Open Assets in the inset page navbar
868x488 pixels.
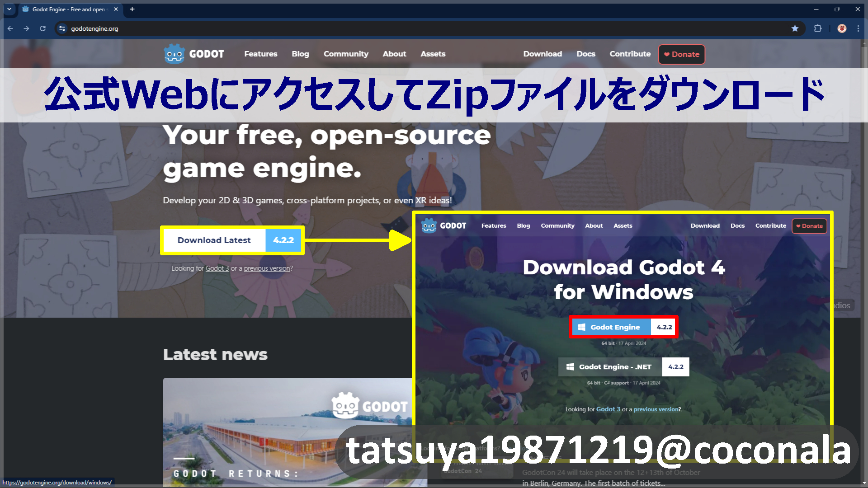tap(623, 225)
